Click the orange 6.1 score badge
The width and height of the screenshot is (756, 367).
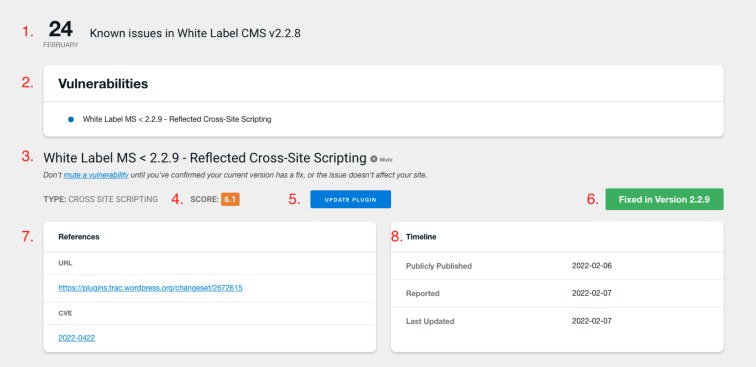click(x=230, y=199)
